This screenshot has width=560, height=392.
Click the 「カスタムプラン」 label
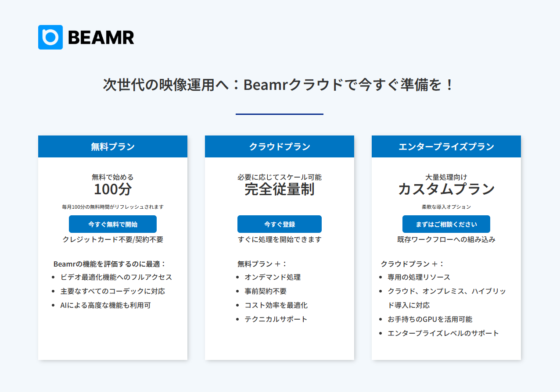click(x=446, y=189)
